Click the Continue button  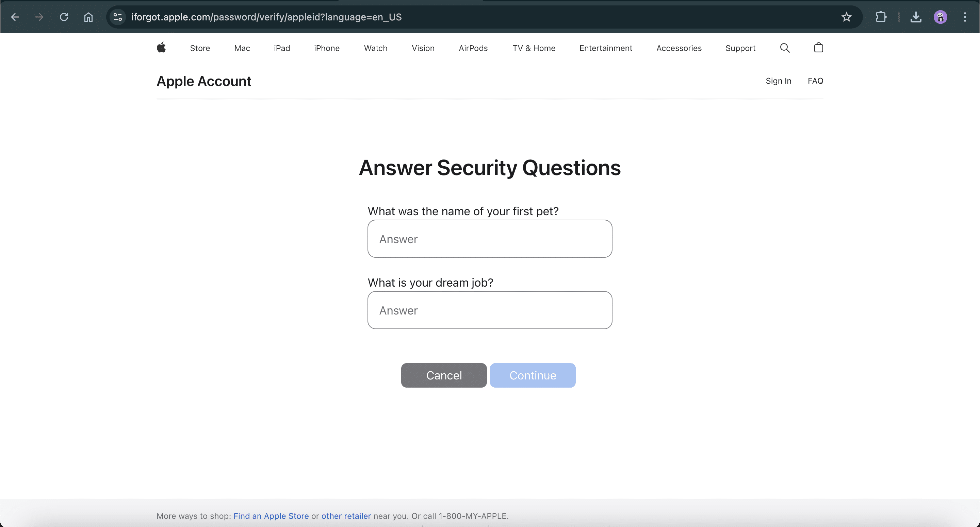pos(533,375)
